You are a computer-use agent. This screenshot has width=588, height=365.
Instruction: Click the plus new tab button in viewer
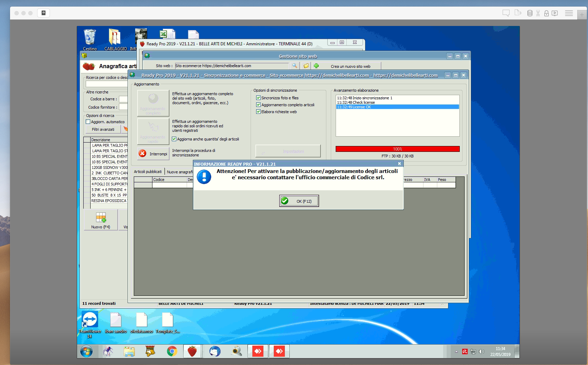582,15
